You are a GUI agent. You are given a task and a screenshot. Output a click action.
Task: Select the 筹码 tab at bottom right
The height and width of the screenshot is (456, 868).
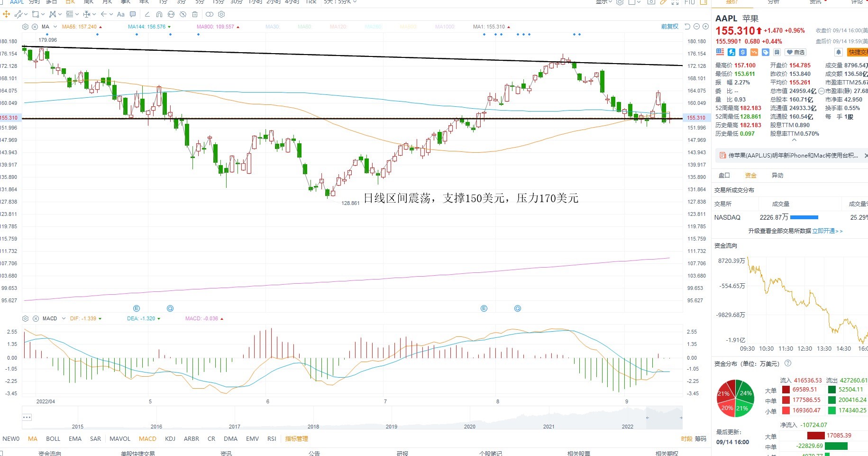(x=701, y=439)
